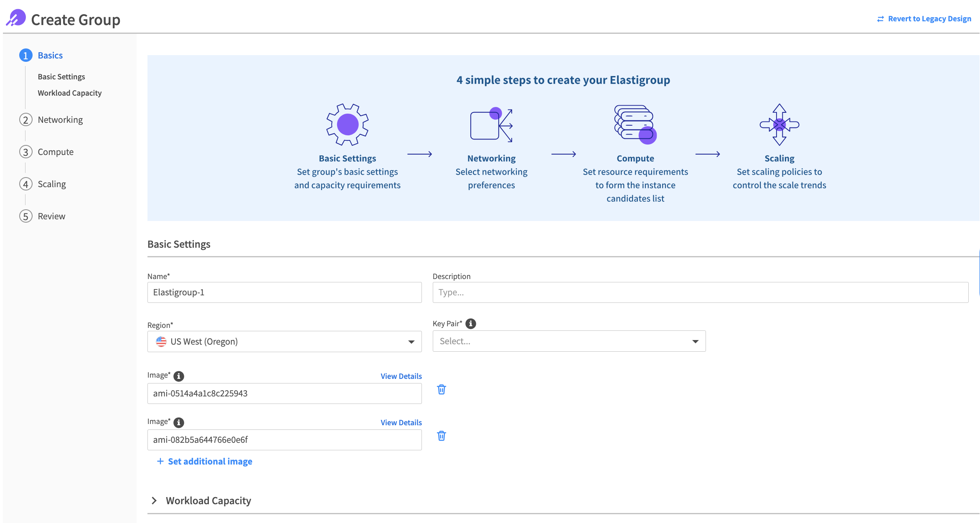Image resolution: width=980 pixels, height=523 pixels.
Task: Click the Basic Settings gear illustration
Action: 347,124
